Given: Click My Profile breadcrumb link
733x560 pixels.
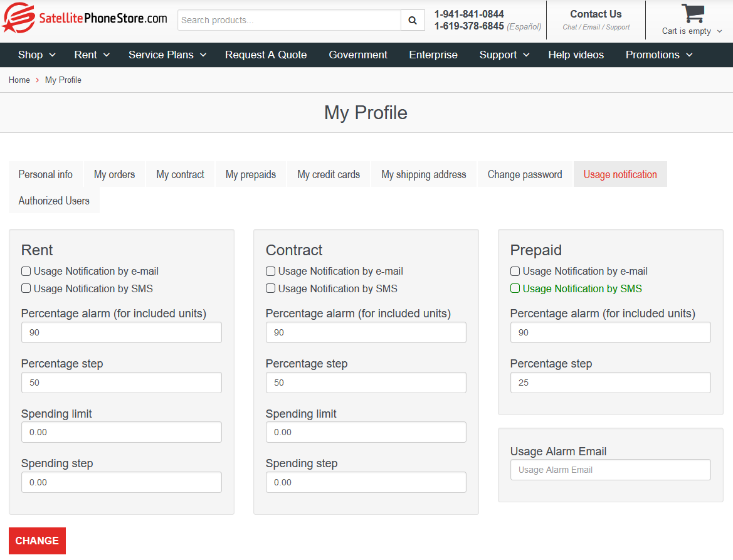Looking at the screenshot, I should pos(63,80).
